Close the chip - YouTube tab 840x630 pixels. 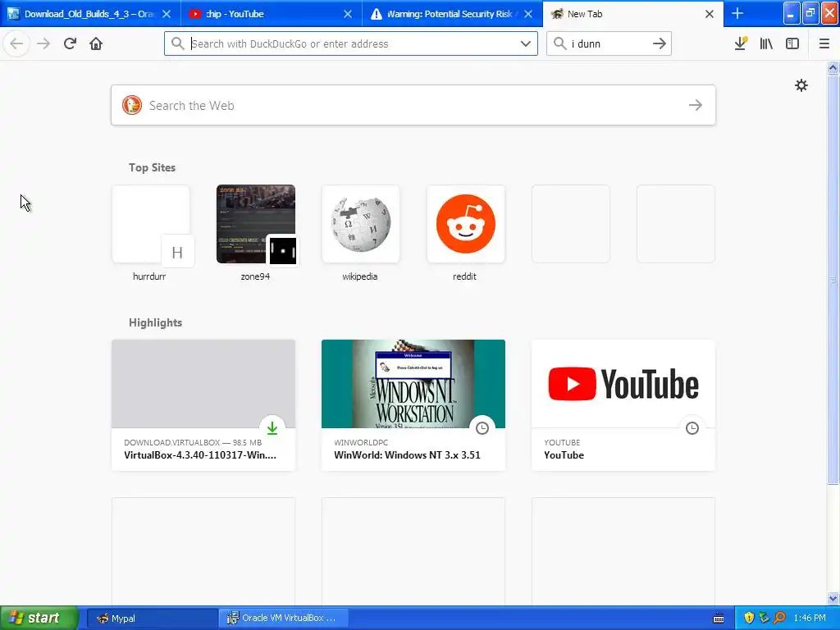(x=348, y=14)
